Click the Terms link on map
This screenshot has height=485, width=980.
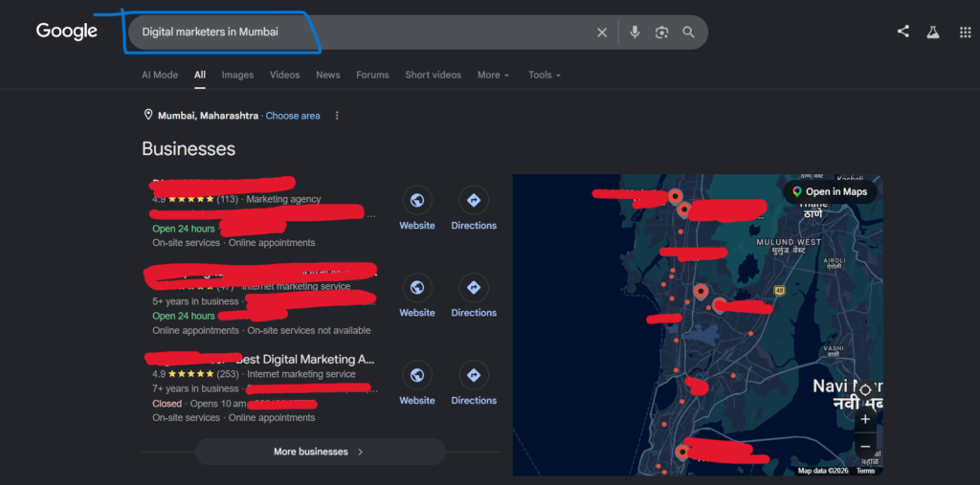coord(865,470)
